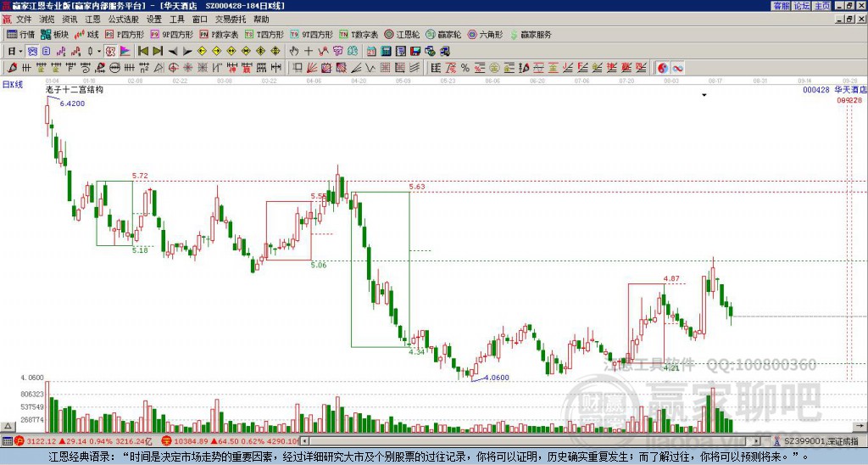Open the 六角形 hexagon tool

pos(485,34)
